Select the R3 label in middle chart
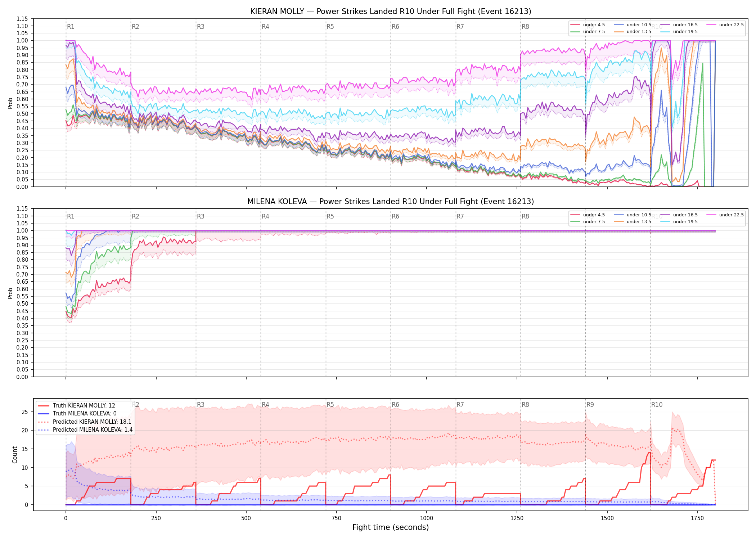 point(201,216)
